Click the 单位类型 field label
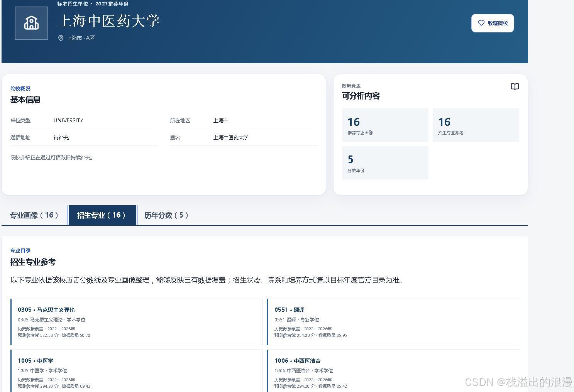 click(x=20, y=120)
